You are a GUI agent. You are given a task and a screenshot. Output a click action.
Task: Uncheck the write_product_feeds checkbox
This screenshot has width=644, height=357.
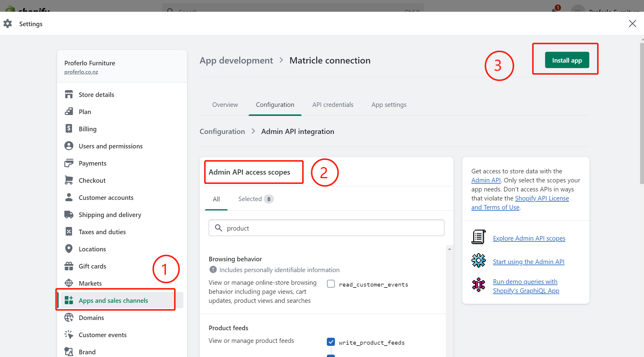pos(331,342)
